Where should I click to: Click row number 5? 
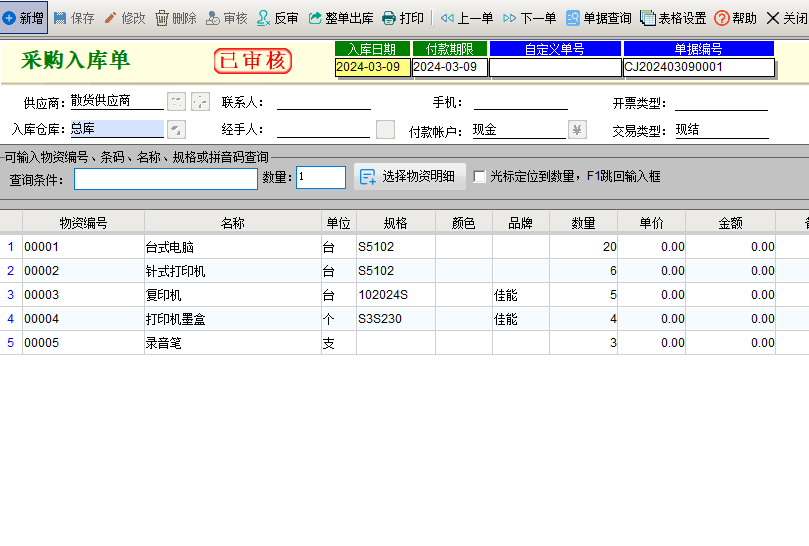click(x=11, y=343)
